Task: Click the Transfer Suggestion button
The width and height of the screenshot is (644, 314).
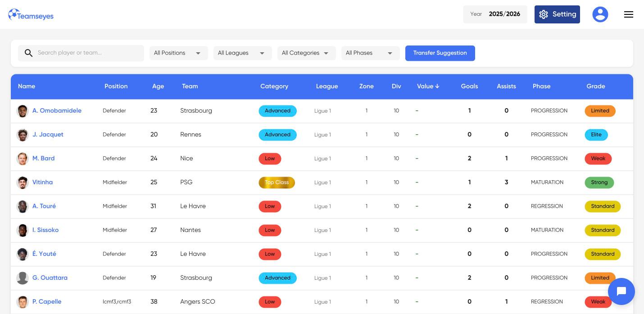Action: 440,53
